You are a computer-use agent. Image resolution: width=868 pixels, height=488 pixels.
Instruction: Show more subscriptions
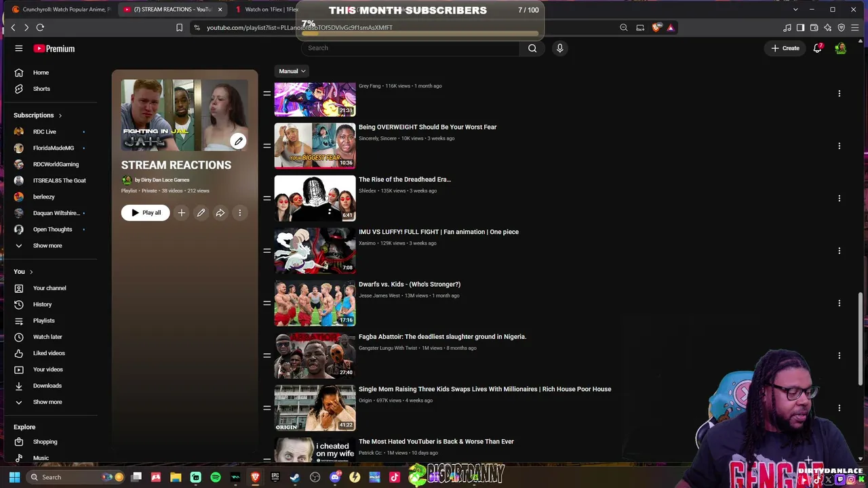(47, 245)
